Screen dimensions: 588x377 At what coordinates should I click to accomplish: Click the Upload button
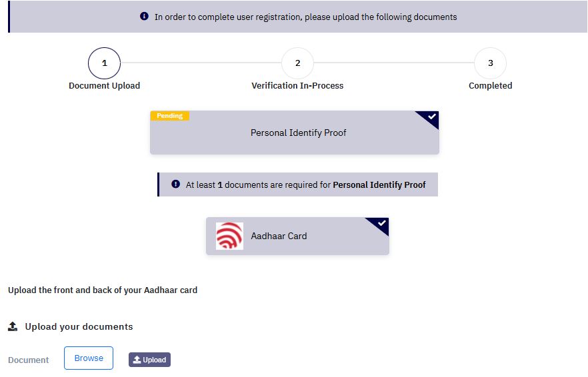149,360
